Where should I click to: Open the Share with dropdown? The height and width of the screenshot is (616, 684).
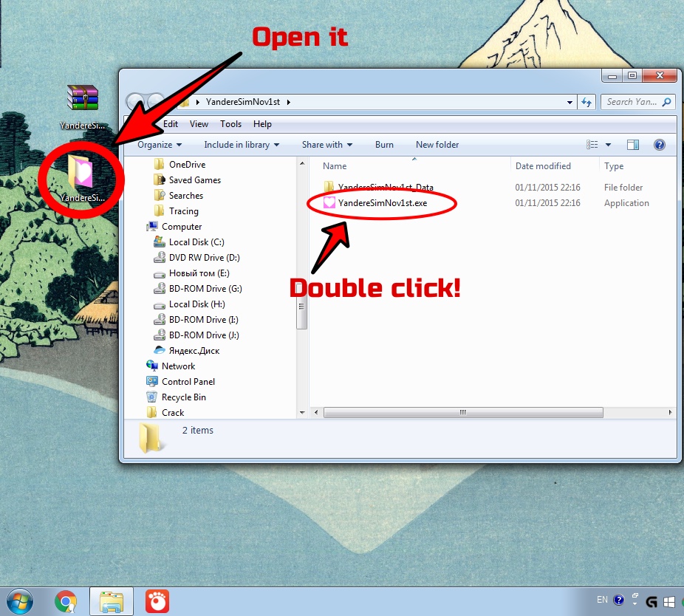326,145
